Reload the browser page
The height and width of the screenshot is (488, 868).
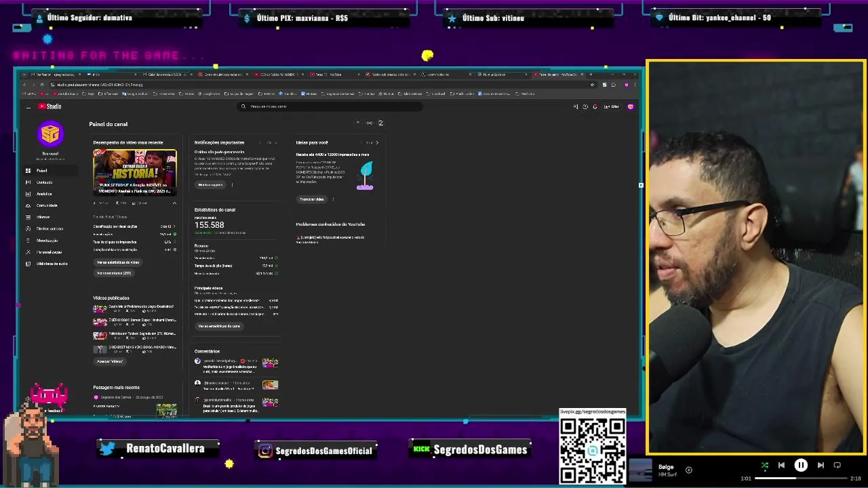41,85
